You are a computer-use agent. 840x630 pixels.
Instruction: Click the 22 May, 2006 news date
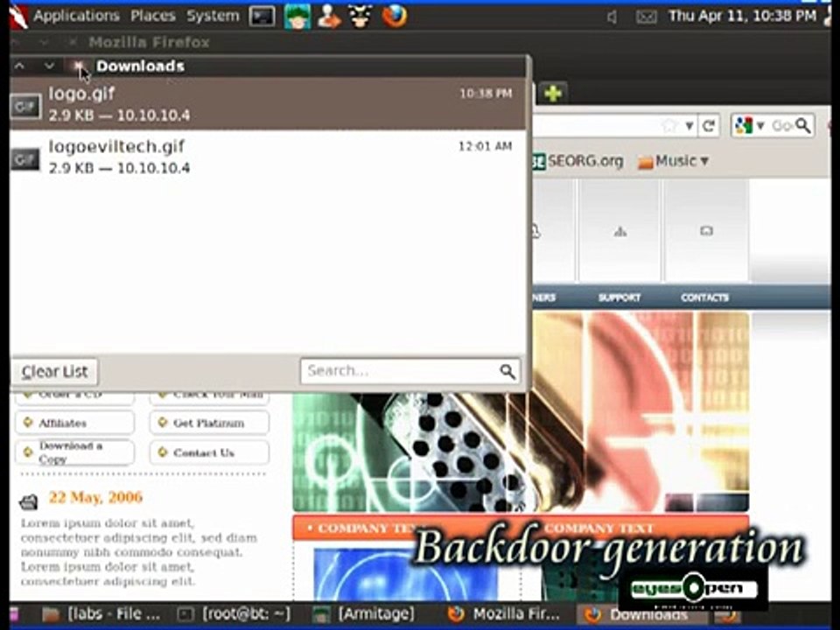tap(95, 497)
